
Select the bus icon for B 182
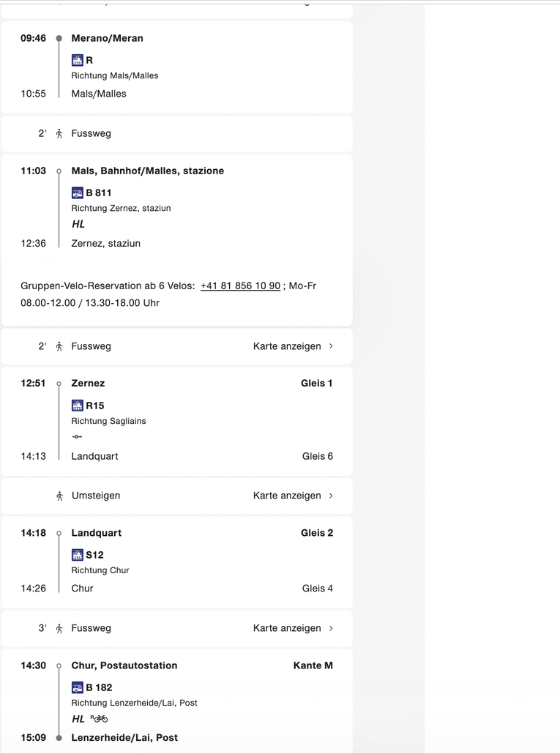[78, 687]
